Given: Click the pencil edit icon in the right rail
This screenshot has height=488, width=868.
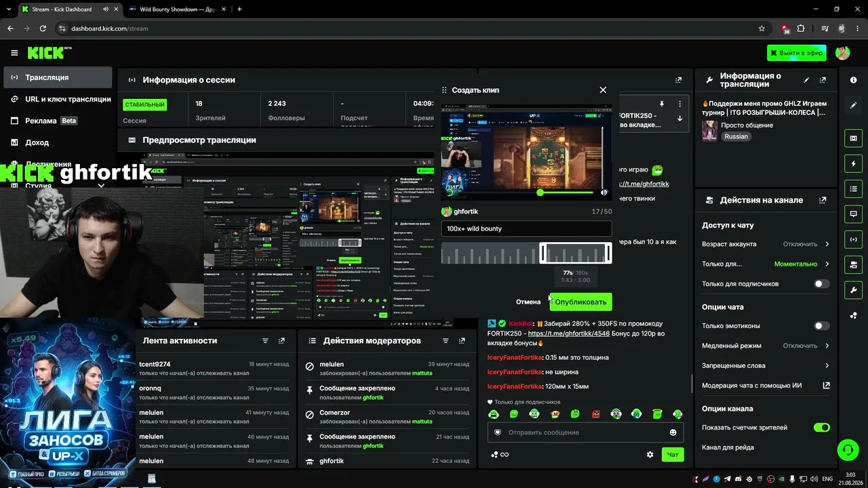Looking at the screenshot, I should [x=854, y=106].
